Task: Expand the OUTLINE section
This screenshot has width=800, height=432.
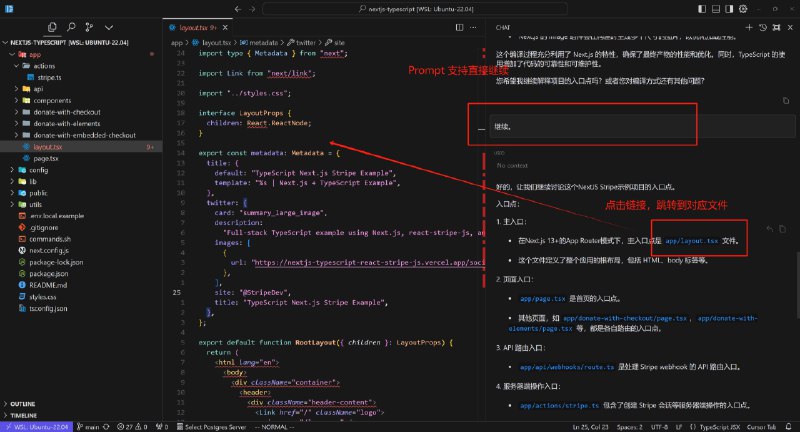Action: (x=22, y=403)
